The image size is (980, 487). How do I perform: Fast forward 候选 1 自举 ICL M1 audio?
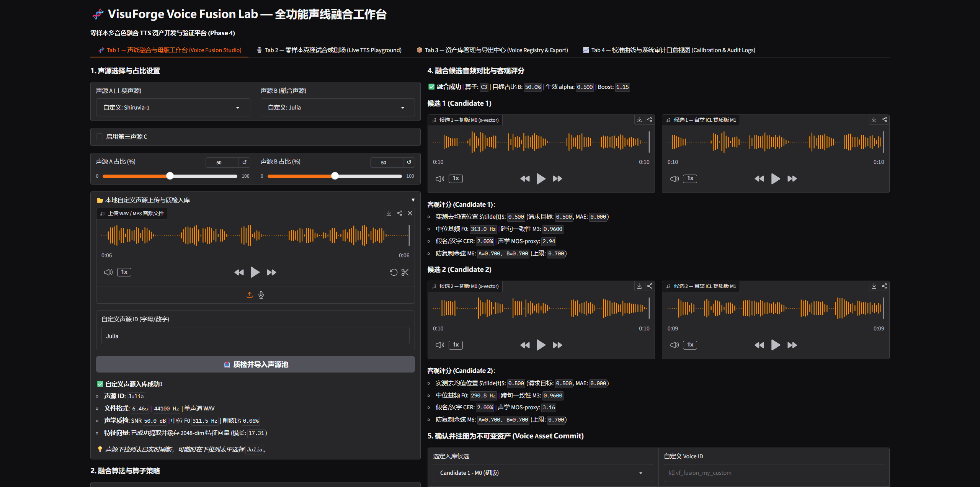pos(792,179)
